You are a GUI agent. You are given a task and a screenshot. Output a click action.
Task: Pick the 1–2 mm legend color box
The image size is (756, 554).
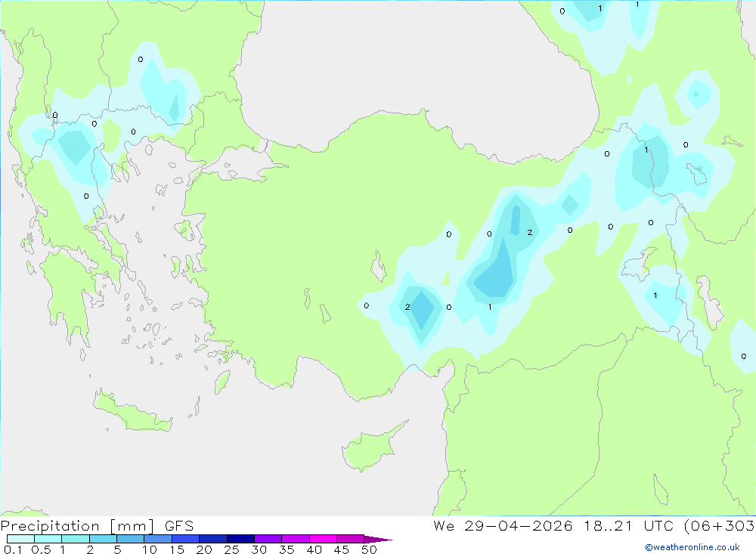76,539
